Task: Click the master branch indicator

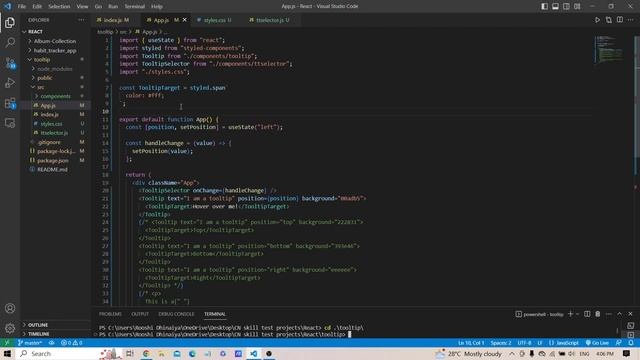Action: [x=30, y=343]
